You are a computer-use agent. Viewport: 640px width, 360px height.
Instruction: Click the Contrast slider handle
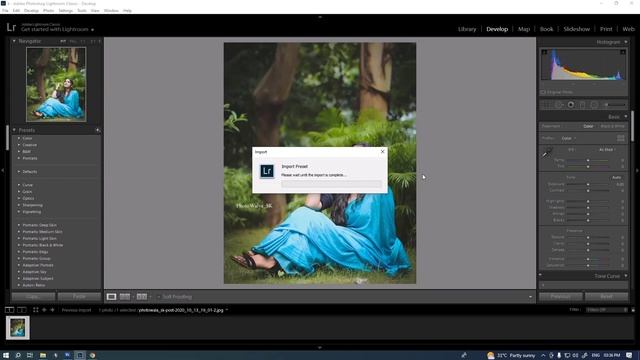tap(588, 191)
